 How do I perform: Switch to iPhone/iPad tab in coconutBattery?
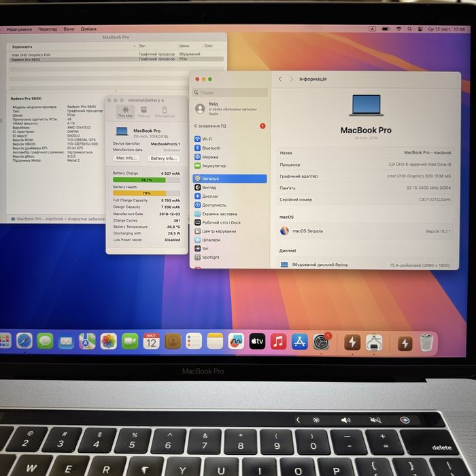click(165, 112)
